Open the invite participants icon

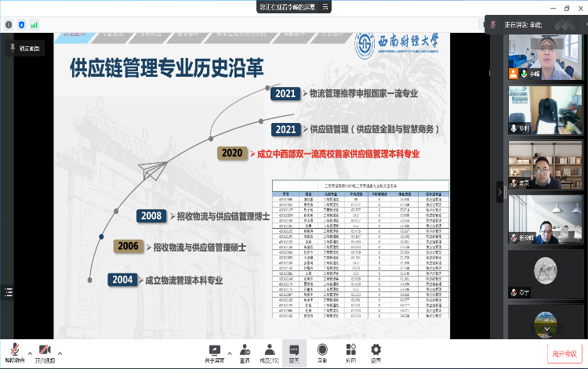tap(245, 351)
